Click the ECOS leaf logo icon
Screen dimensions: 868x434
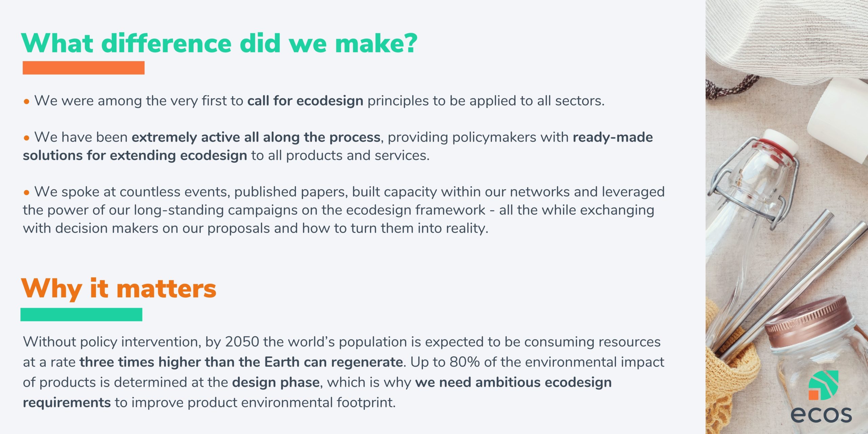pos(823,385)
